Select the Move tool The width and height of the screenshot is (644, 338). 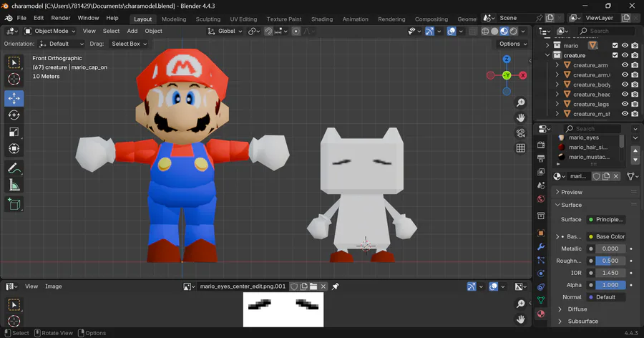(x=14, y=99)
